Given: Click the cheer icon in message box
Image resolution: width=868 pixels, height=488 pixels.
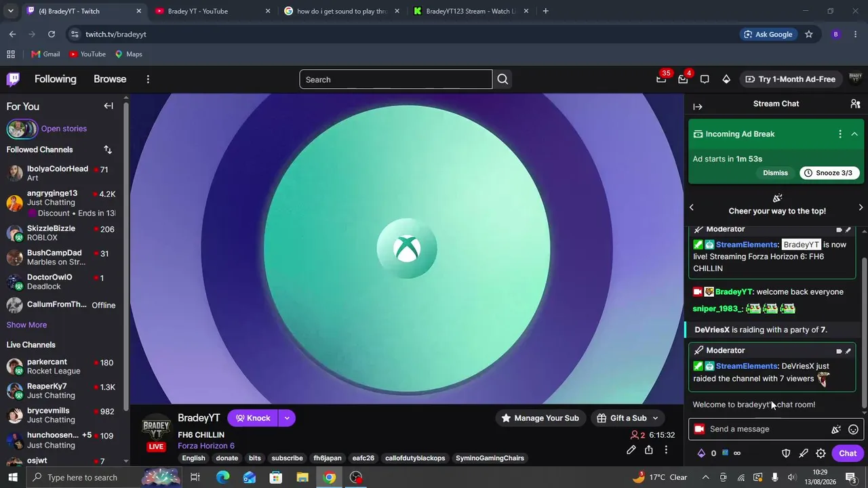Looking at the screenshot, I should pos(836,429).
